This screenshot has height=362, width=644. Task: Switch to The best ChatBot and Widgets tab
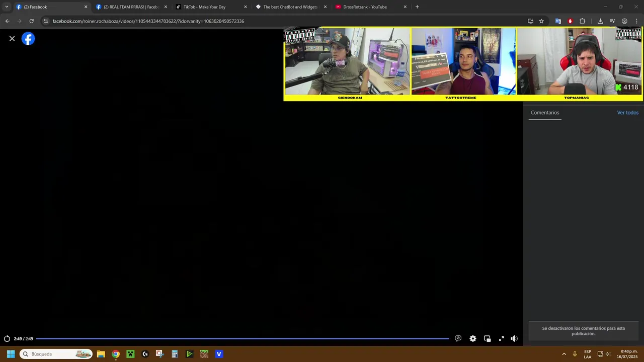pos(291,7)
